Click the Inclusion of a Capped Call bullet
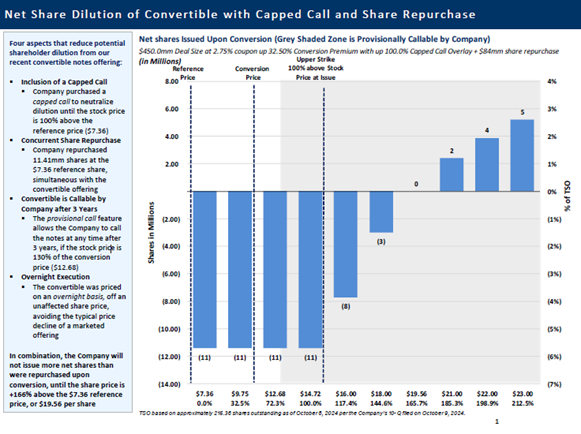The width and height of the screenshot is (581, 434). tap(64, 82)
